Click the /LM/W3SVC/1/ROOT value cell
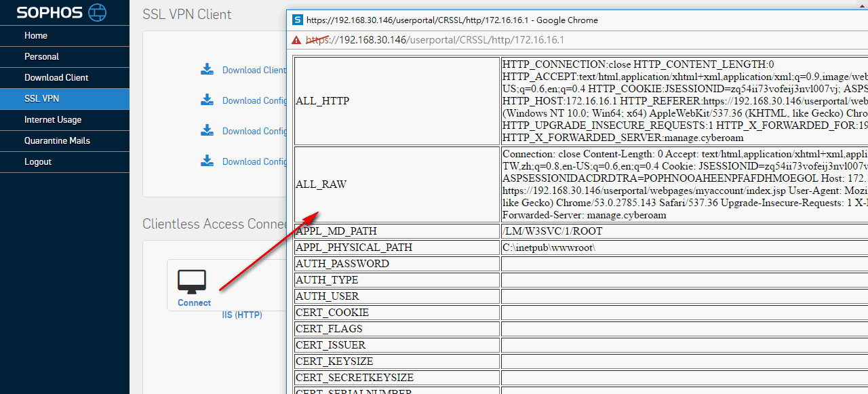868x394 pixels. click(x=684, y=231)
